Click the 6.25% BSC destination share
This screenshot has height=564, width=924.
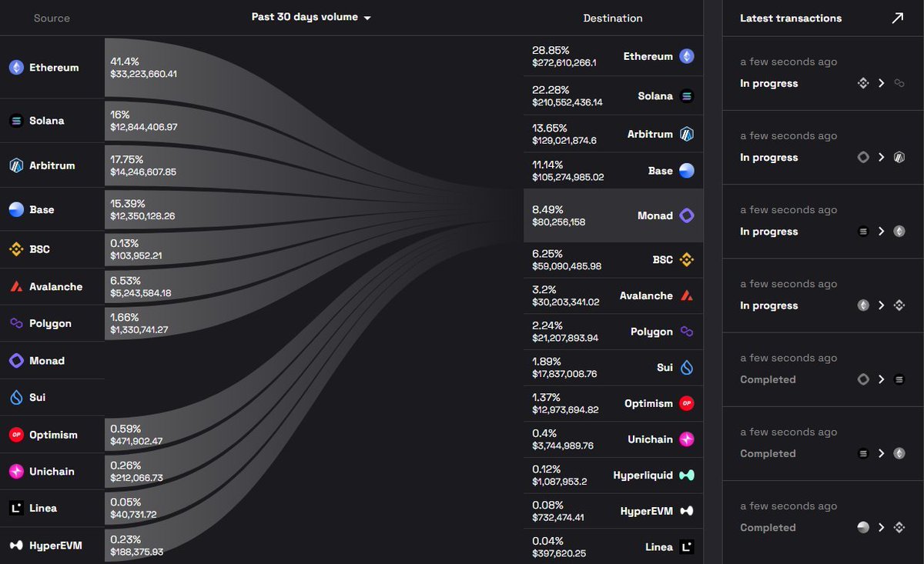pos(547,253)
